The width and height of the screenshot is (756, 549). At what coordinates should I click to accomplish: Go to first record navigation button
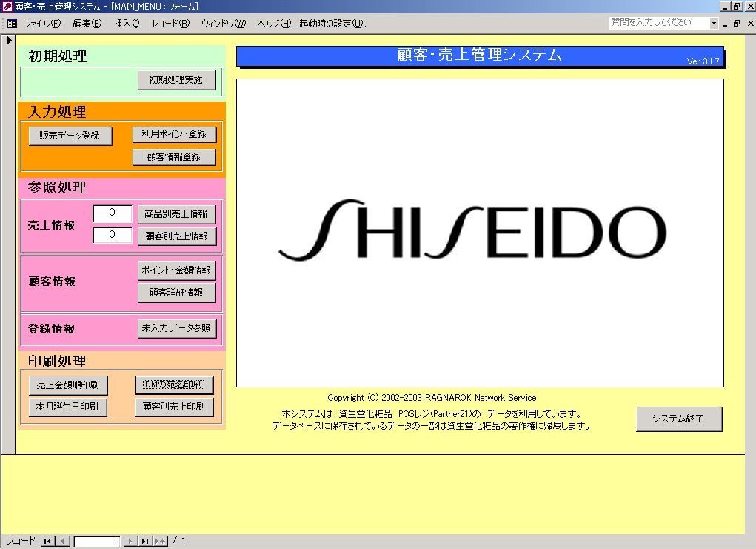tap(47, 541)
